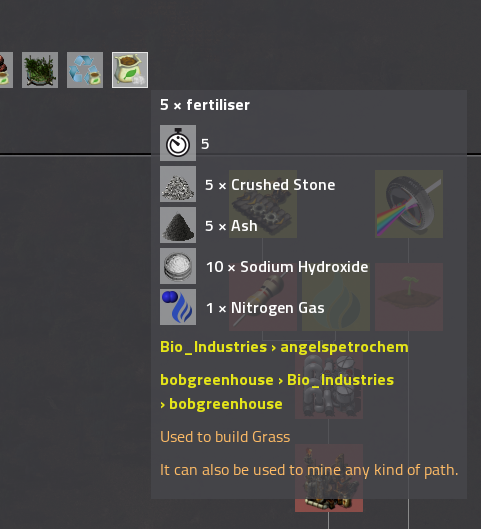The image size is (481, 529).
Task: Click the Crushed Stone ingredient icon
Action: pyautogui.click(x=178, y=184)
